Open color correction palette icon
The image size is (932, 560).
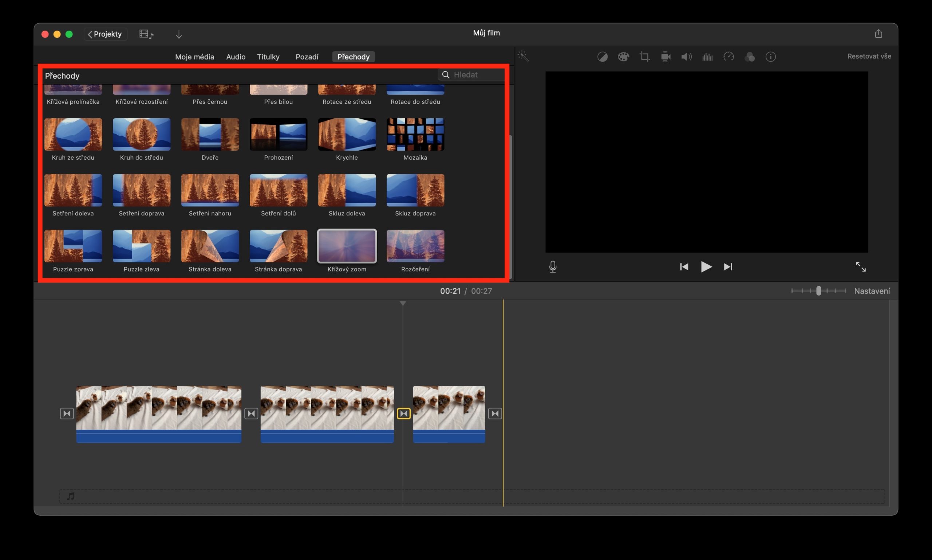623,57
